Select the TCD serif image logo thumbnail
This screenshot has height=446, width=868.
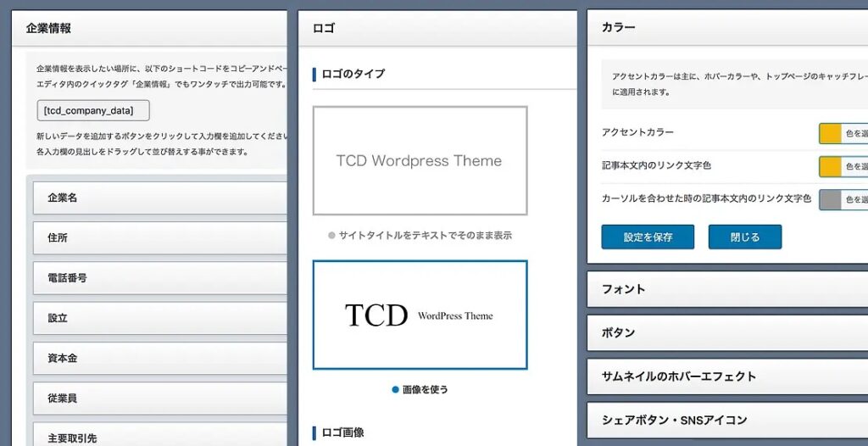point(420,315)
